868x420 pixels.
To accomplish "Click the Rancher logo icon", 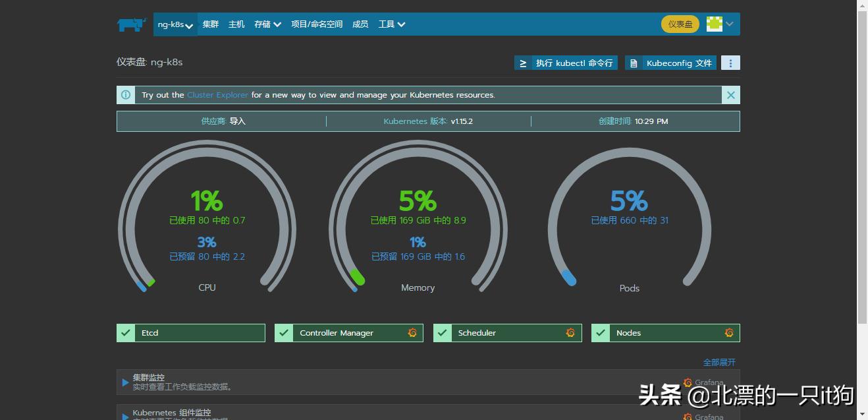I will pos(131,24).
